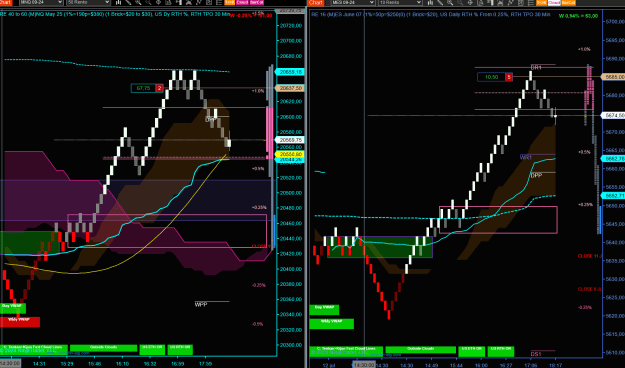625x368 pixels.
Task: Toggle Outside Clouds button on left chart
Action: pyautogui.click(x=103, y=349)
